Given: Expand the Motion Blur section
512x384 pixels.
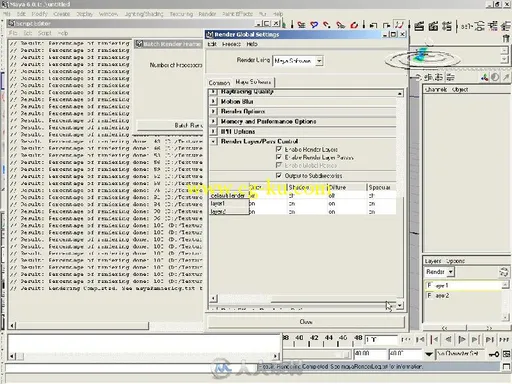Looking at the screenshot, I should click(213, 101).
